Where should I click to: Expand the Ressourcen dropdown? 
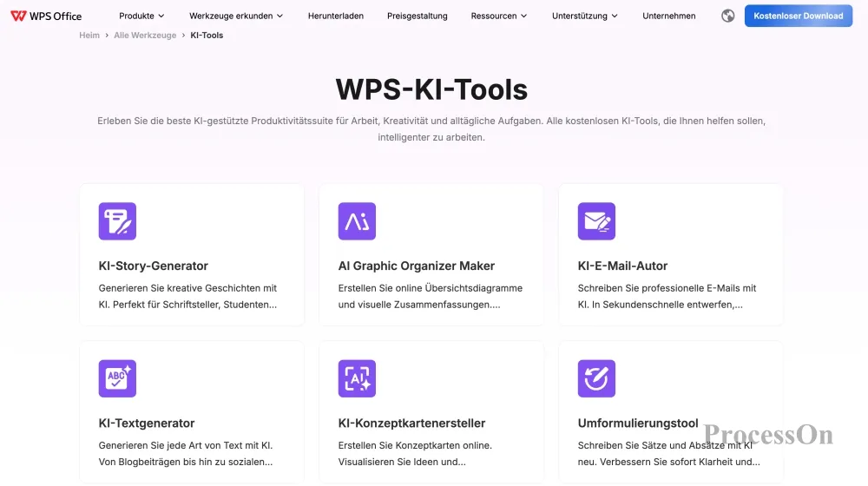(x=499, y=16)
